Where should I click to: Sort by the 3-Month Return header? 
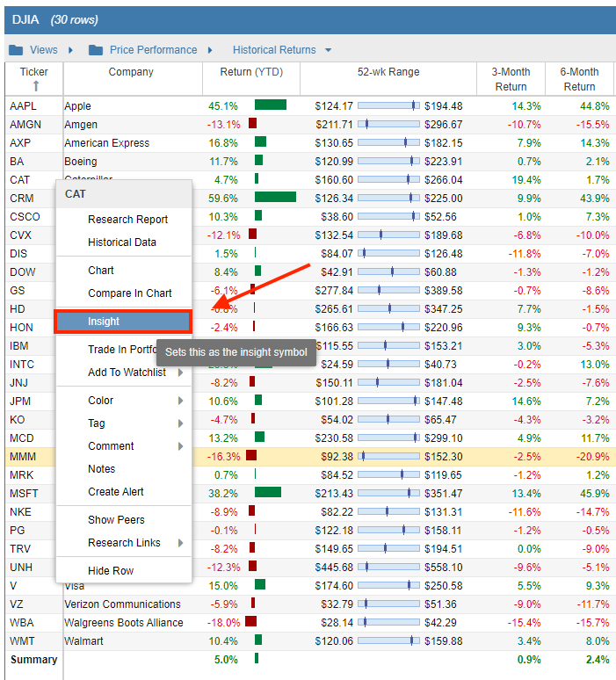[511, 79]
